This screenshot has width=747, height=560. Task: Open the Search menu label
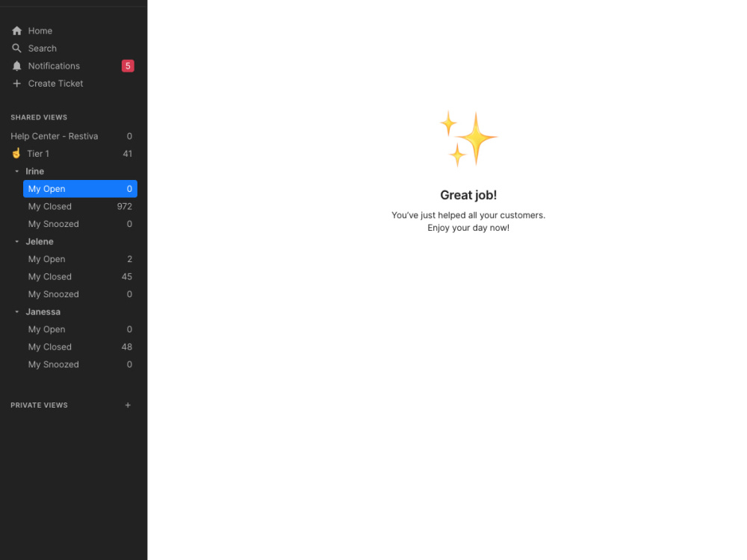point(43,48)
